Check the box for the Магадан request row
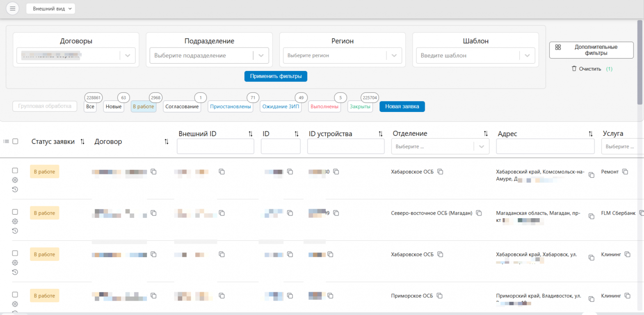This screenshot has height=315, width=644. 15,212
